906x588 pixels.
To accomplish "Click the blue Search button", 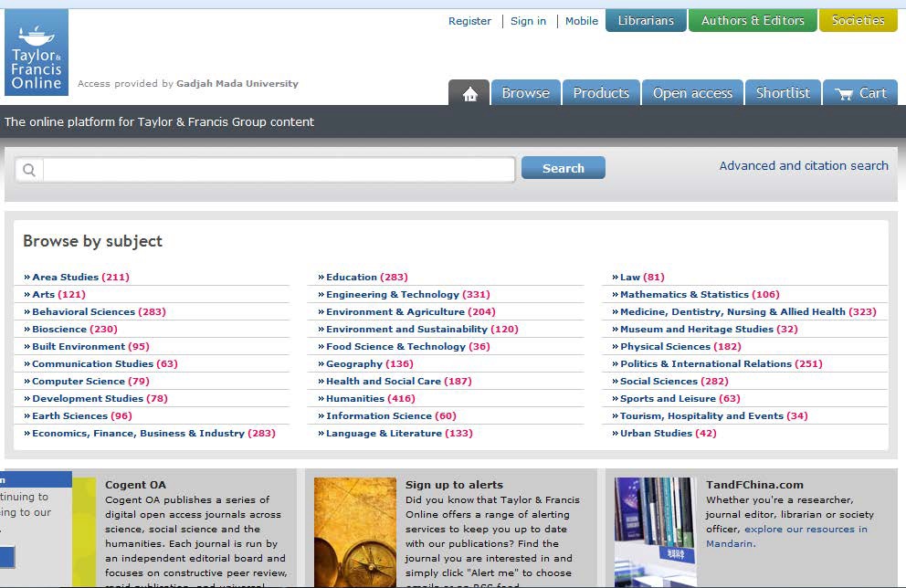I will [564, 168].
